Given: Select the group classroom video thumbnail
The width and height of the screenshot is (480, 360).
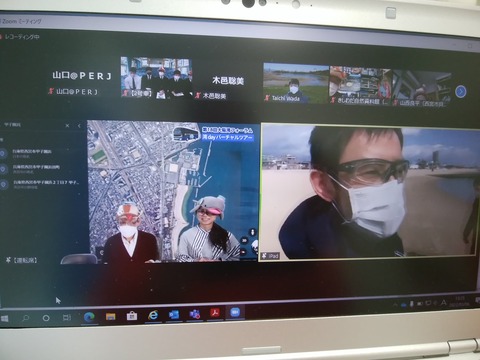Looking at the screenshot, I should [x=157, y=77].
